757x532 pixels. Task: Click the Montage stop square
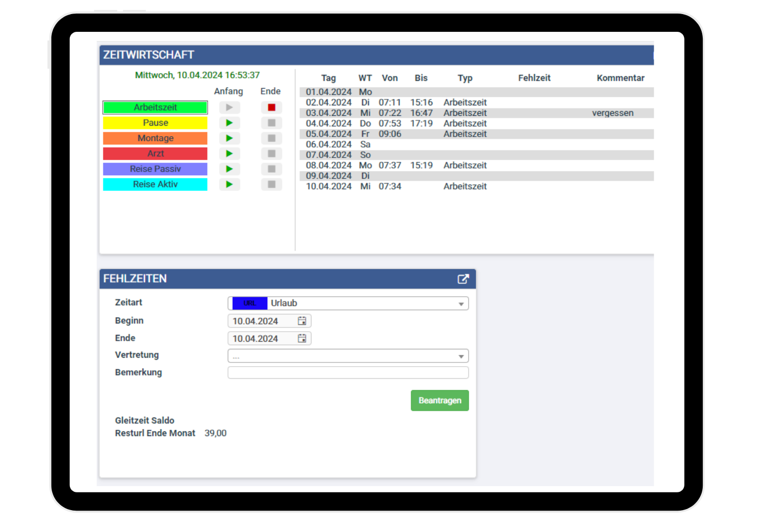coord(271,138)
